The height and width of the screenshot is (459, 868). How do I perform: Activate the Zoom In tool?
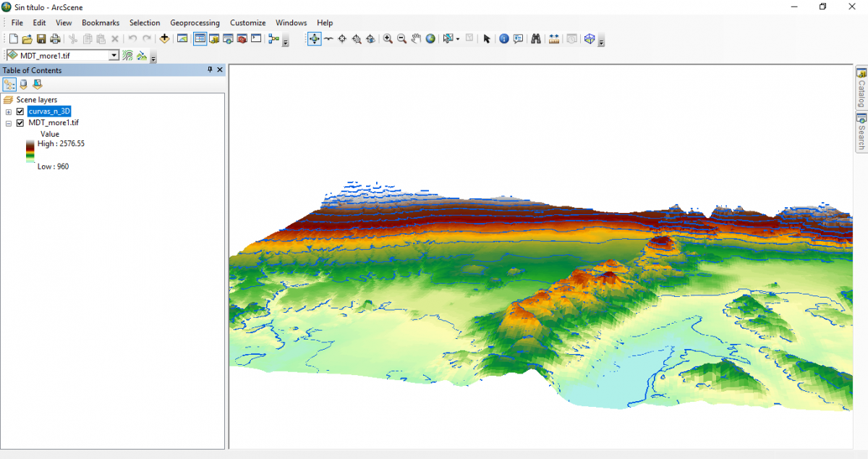(388, 38)
